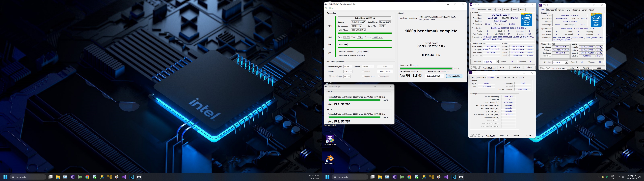Open Visual Studio on taskbar without system tray
644x181 pixels.
coord(124,177)
